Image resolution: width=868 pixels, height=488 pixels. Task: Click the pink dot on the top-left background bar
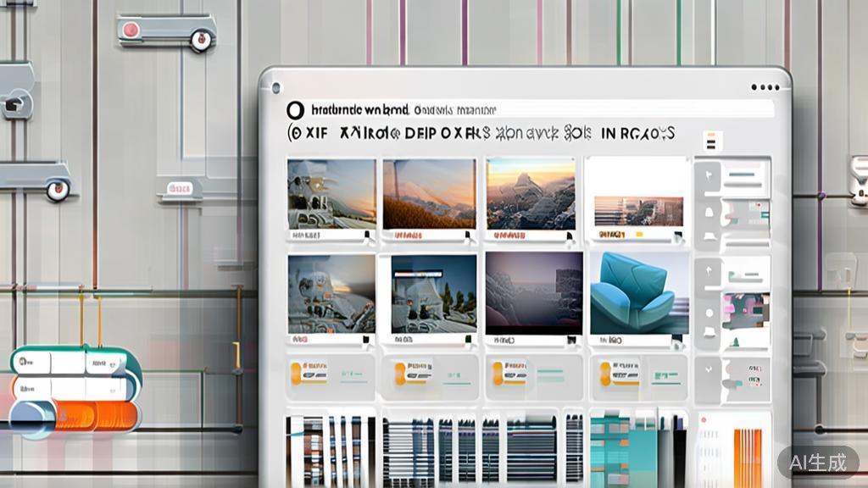click(131, 30)
